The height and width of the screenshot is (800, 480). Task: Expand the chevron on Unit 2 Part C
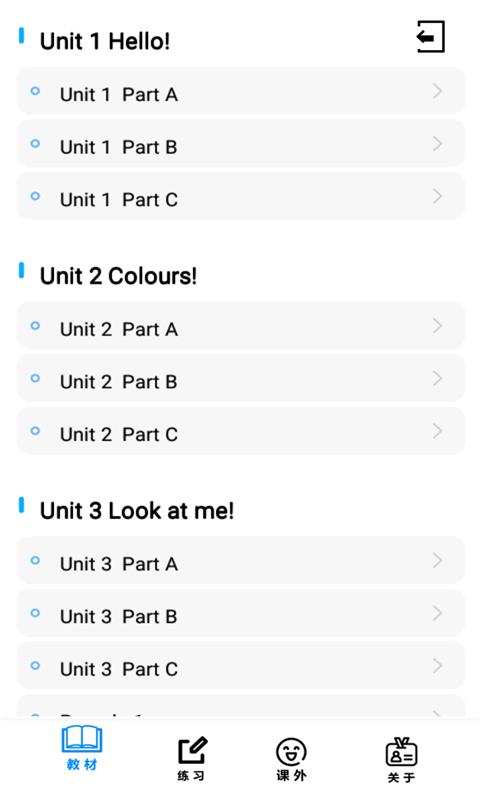tap(437, 431)
